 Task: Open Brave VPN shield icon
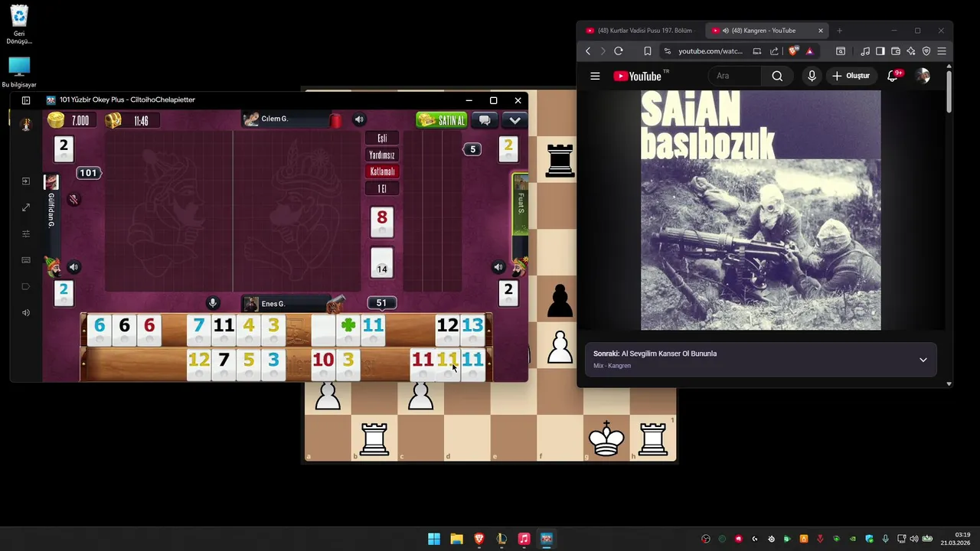pos(926,51)
